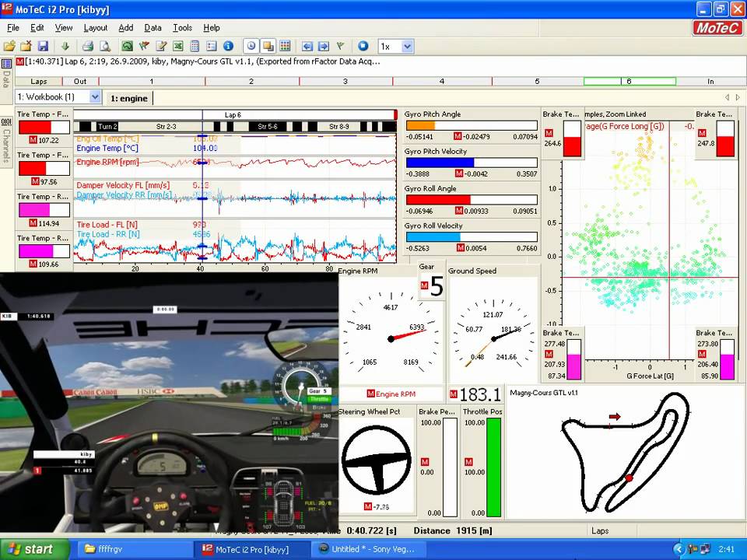Click the colored grid toolbar icon
This screenshot has width=747, height=560.
tap(285, 46)
